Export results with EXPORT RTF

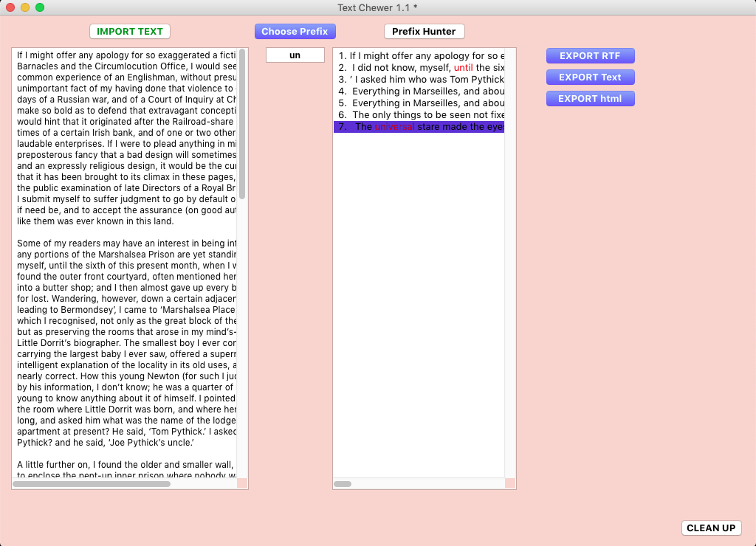(590, 56)
